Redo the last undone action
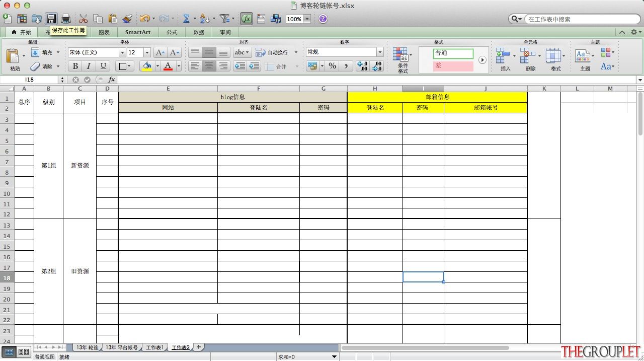Screen dimensions: 644x361 click(164, 19)
